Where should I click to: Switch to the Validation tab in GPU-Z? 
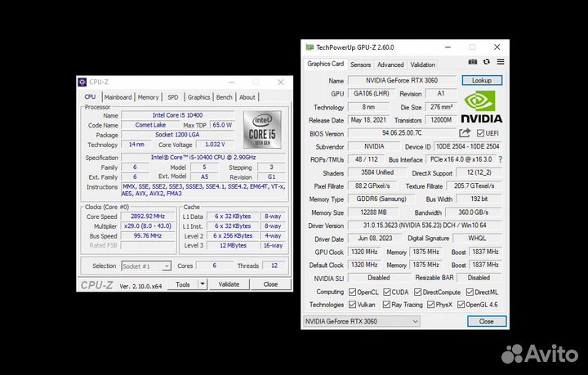click(x=423, y=65)
